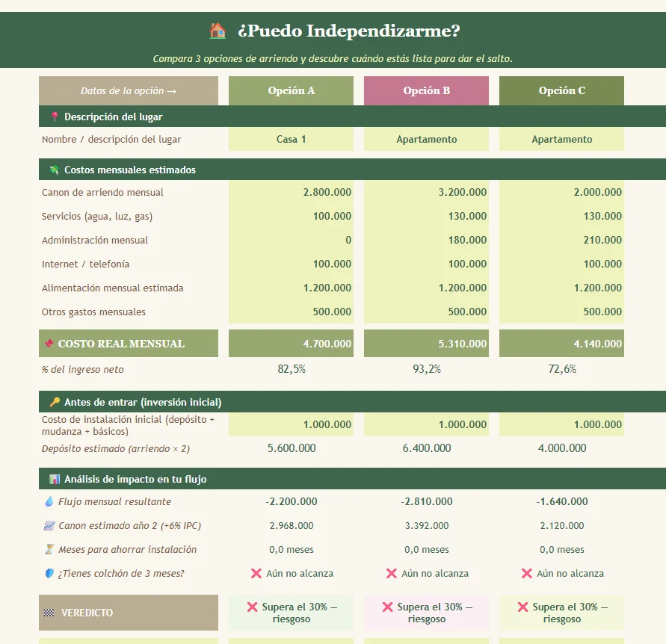The height and width of the screenshot is (644, 666).
Task: Click the VEREDICTO label cell
Action: point(129,613)
